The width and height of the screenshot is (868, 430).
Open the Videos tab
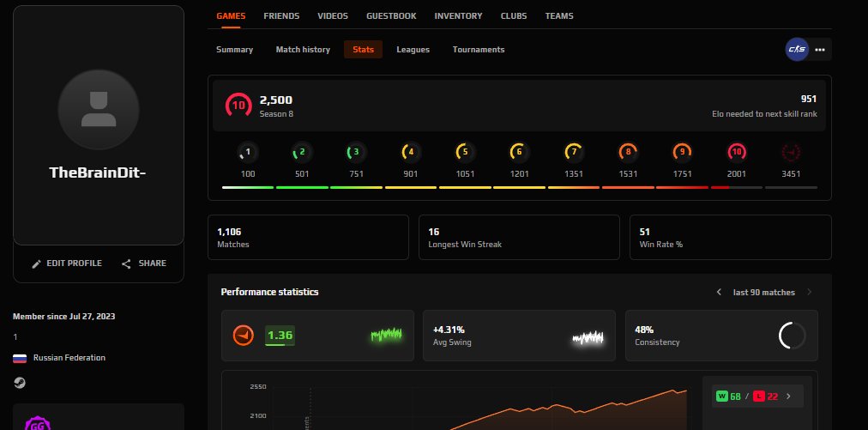[x=333, y=16]
